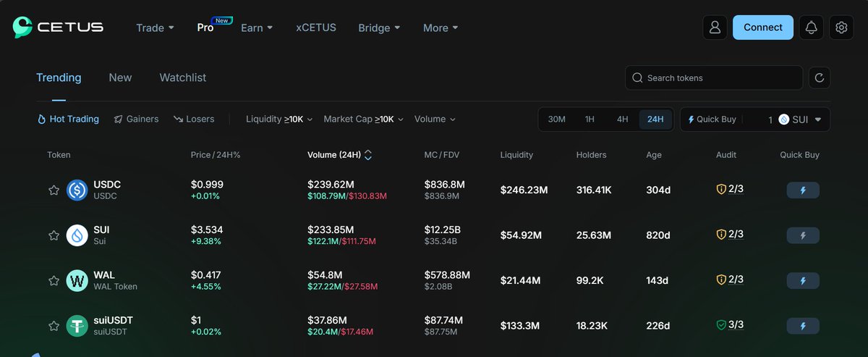The width and height of the screenshot is (868, 357).
Task: Add SUI to watchlist star
Action: (x=54, y=235)
